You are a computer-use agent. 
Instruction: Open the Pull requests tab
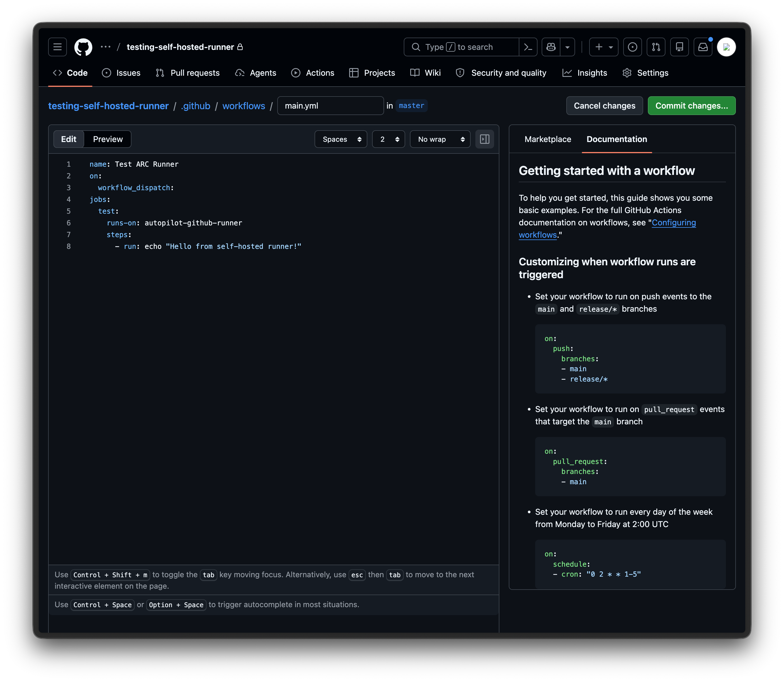click(187, 73)
